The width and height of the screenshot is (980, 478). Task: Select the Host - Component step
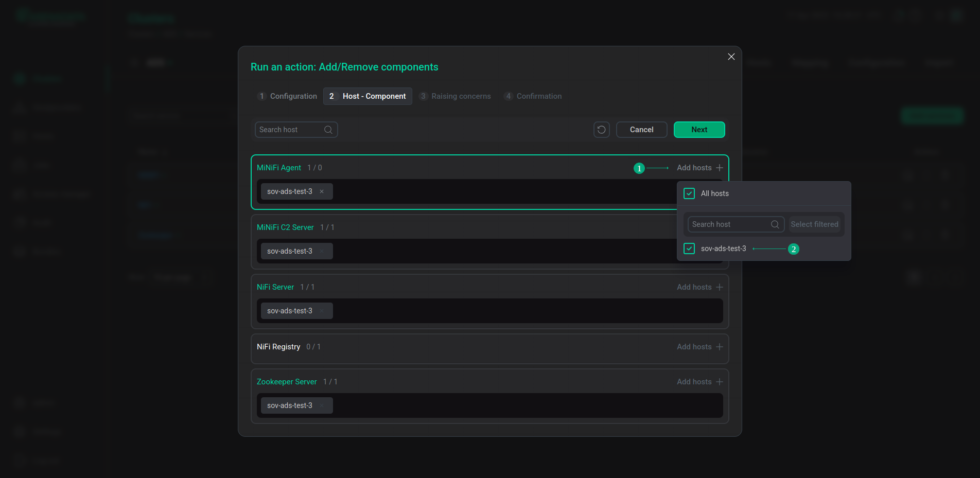click(x=367, y=96)
